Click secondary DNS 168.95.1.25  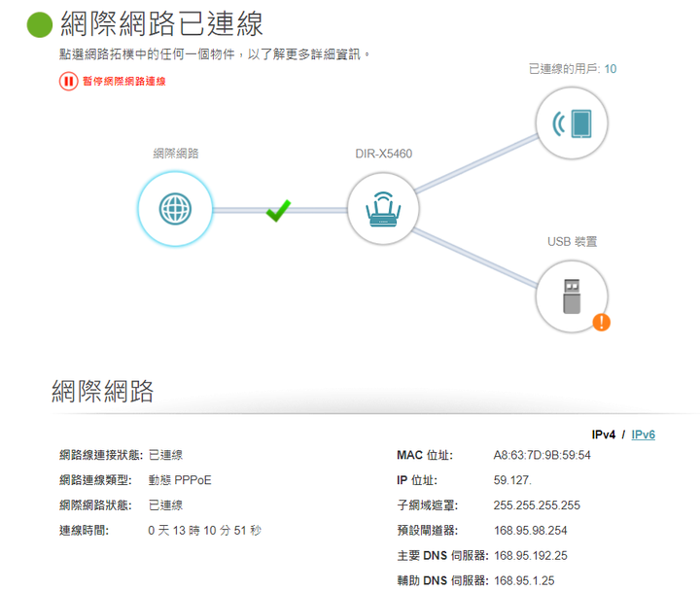(x=524, y=580)
